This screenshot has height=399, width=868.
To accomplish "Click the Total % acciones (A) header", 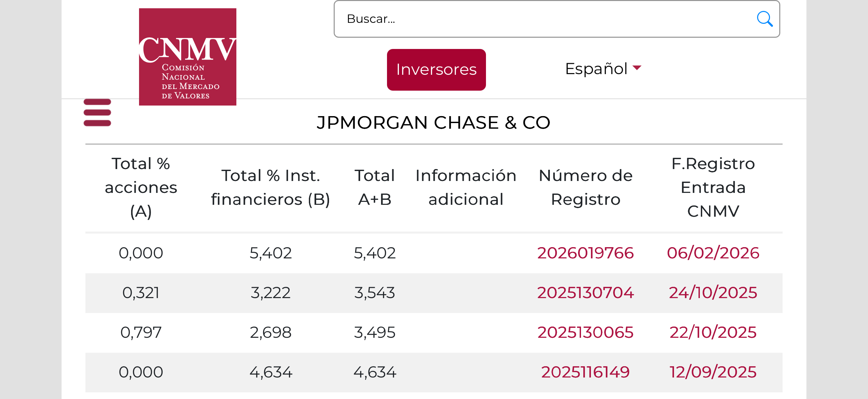I will (x=141, y=187).
